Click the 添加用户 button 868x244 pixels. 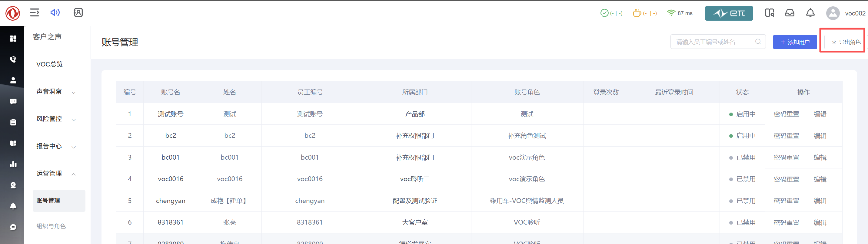[x=795, y=42]
